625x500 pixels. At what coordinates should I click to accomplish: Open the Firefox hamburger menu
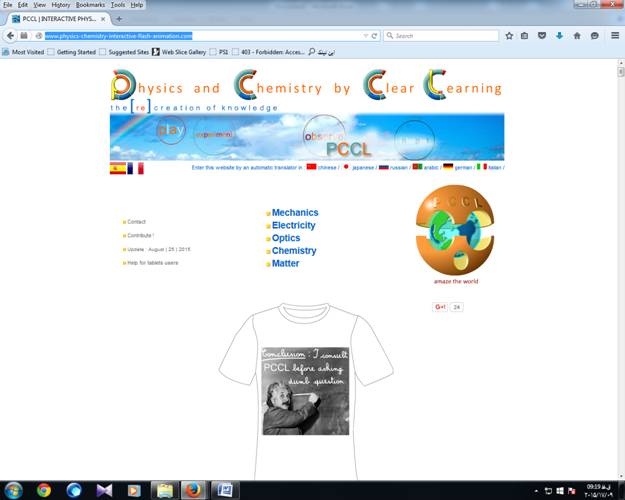point(615,36)
